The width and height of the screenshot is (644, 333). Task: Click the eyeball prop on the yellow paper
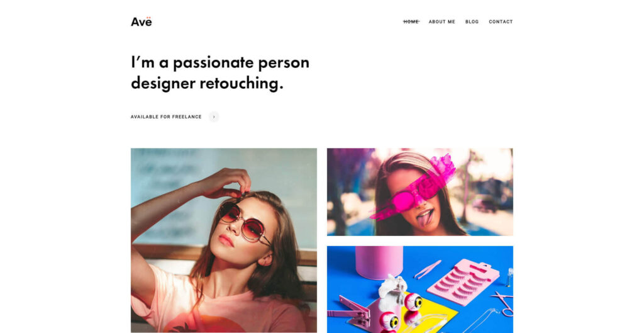click(x=413, y=302)
